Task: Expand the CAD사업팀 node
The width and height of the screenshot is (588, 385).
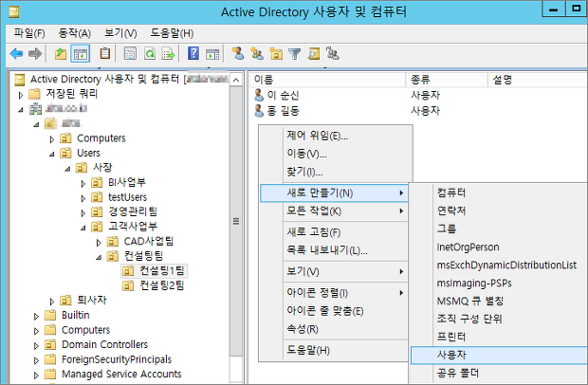Action: click(99, 243)
